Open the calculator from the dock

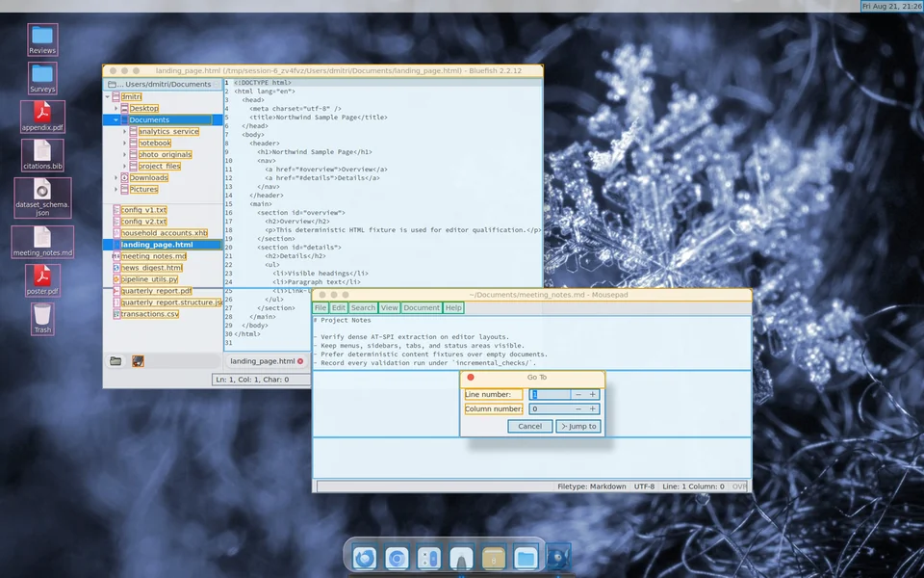coord(429,558)
